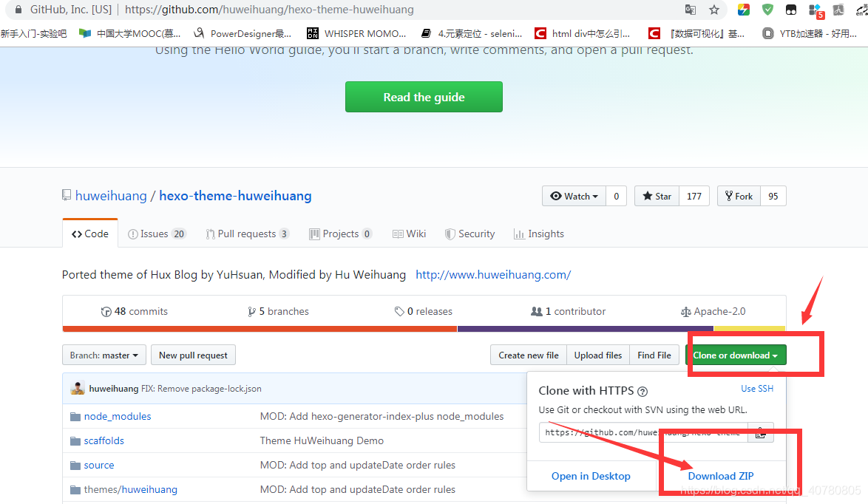Click the address bar URL
Screen dimensions: 868x504
click(x=269, y=10)
